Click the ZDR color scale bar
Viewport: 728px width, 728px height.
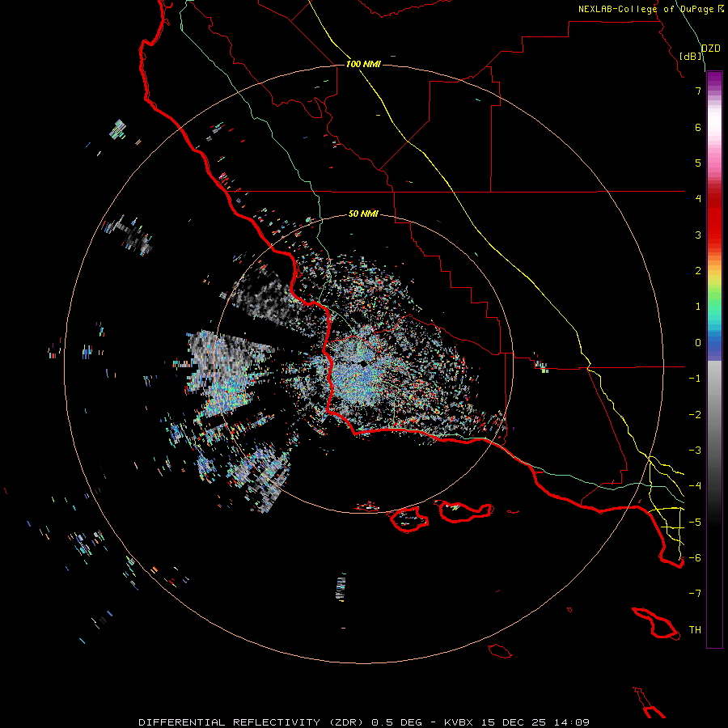[x=714, y=359]
